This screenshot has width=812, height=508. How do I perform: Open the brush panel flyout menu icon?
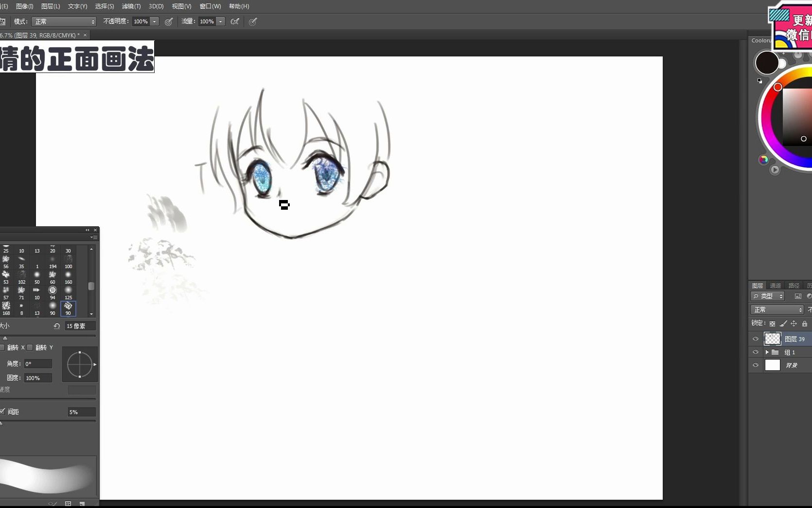(94, 237)
